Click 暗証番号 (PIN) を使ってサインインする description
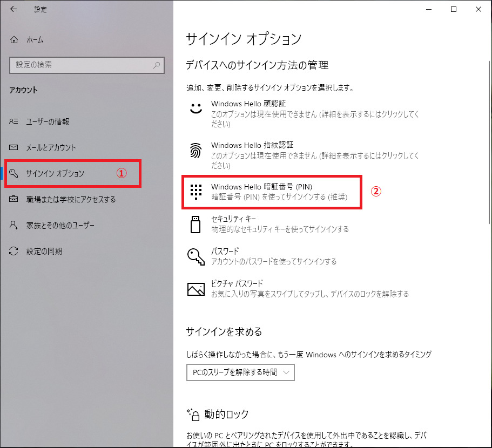This screenshot has height=448, width=492. point(279,197)
